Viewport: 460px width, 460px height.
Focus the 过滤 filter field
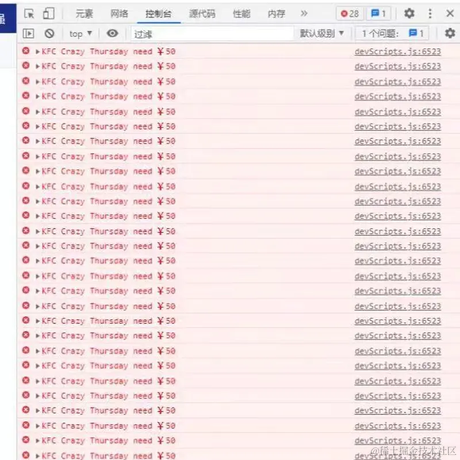212,34
